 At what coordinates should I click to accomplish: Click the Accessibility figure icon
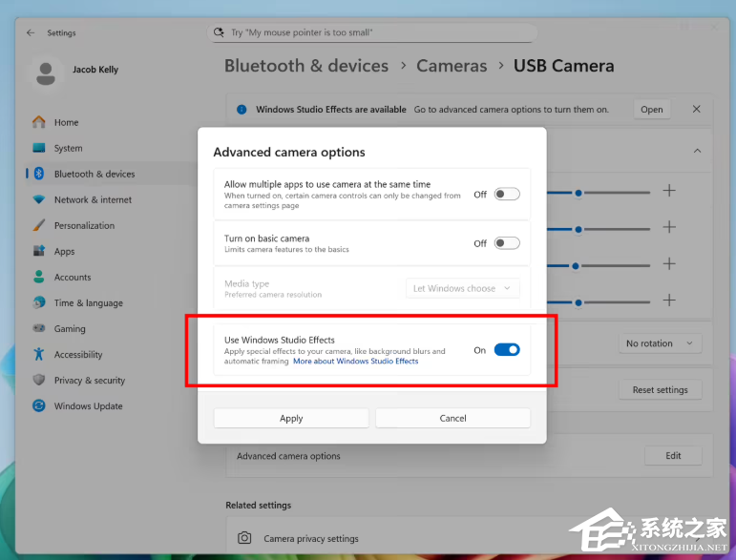39,354
